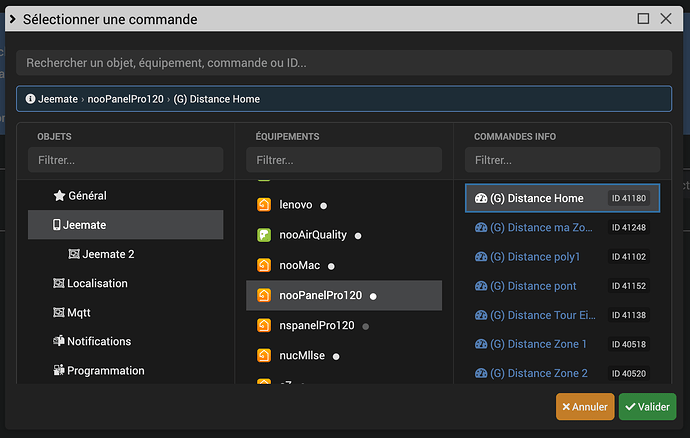
Task: Close the Sélectionner une commande dialog
Action: [x=666, y=18]
